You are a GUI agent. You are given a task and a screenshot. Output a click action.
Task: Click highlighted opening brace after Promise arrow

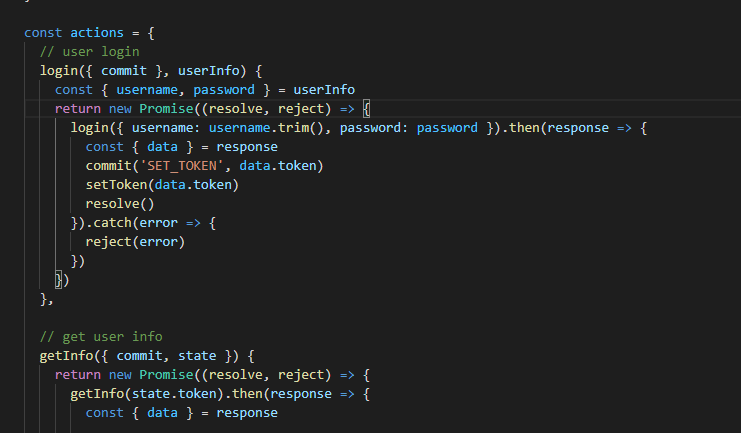point(366,109)
